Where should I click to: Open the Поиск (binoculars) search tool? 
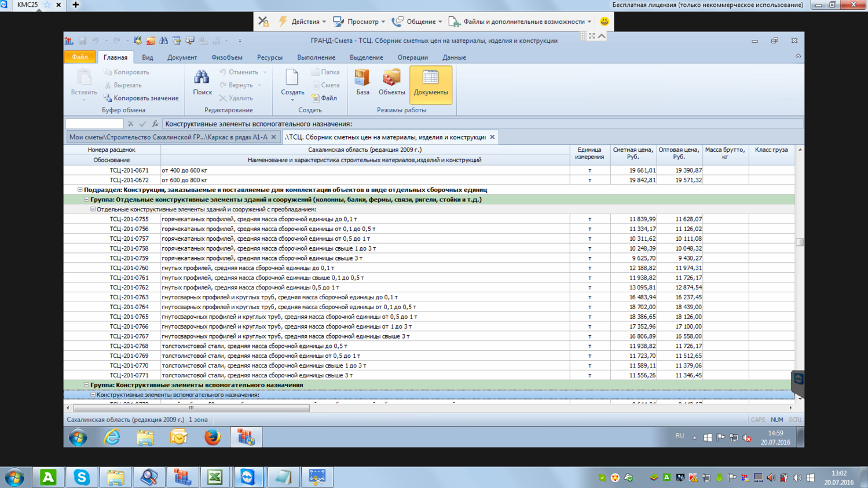202,83
